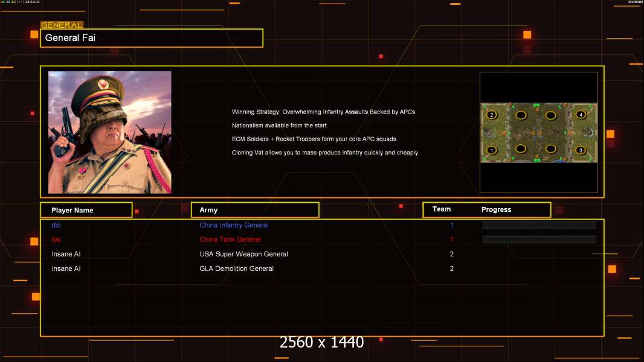644x362 pixels.
Task: Click team number for fps
Action: (451, 240)
